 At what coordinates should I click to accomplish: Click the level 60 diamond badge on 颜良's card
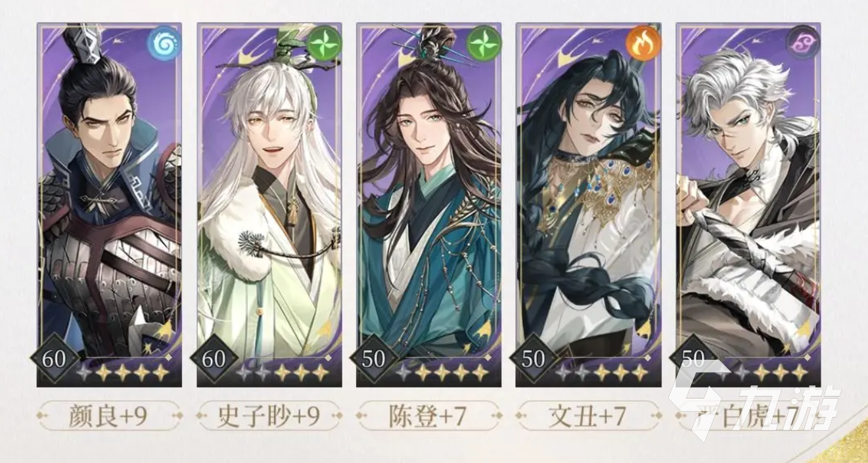(x=54, y=359)
